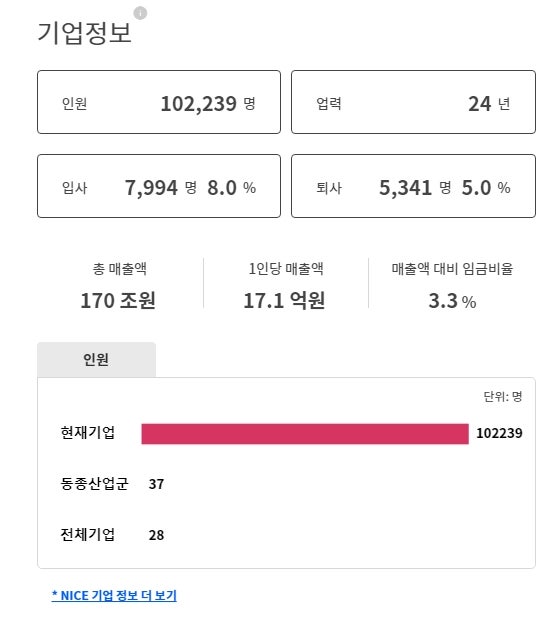Click the 8.0 % hiring rate

[x=232, y=188]
